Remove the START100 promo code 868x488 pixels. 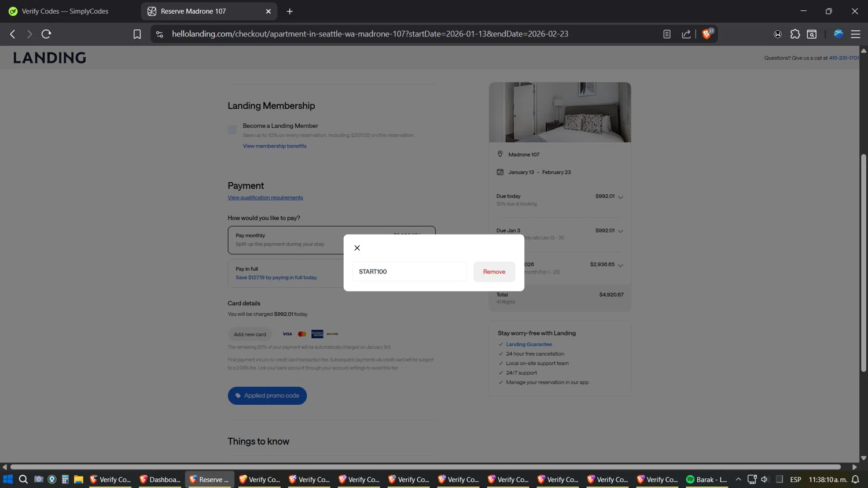494,272
